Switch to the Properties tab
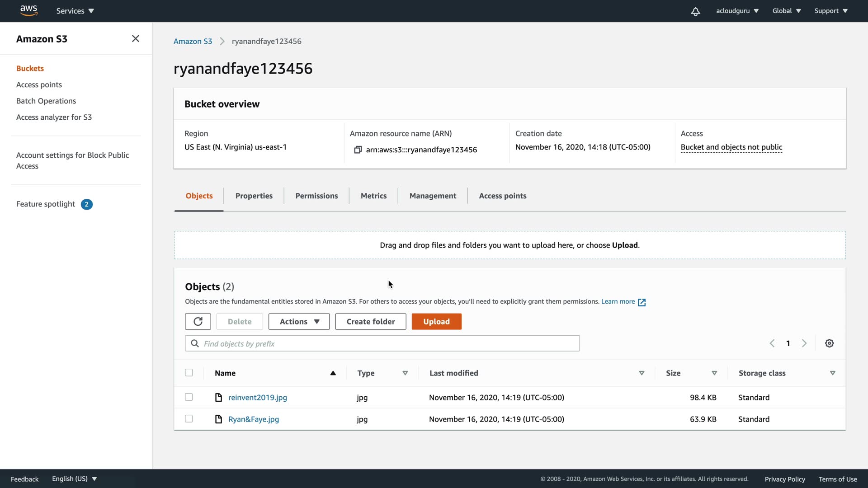 pyautogui.click(x=254, y=196)
